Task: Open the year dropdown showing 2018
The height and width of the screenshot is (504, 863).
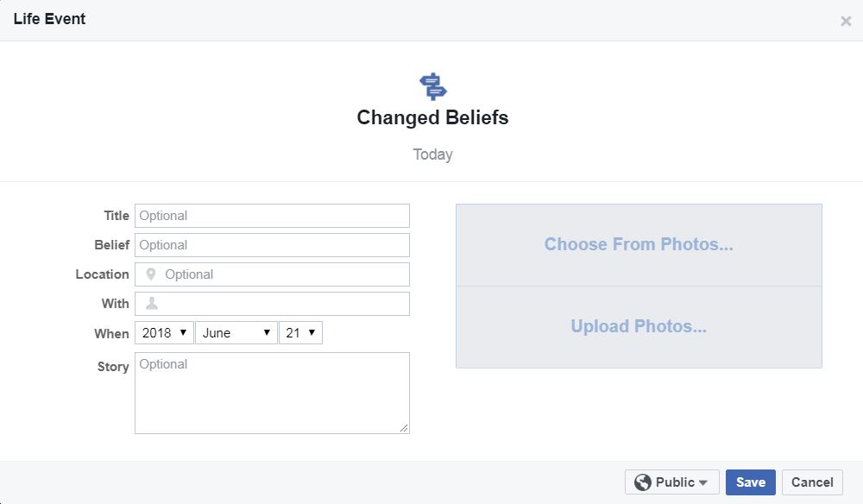Action: (164, 333)
